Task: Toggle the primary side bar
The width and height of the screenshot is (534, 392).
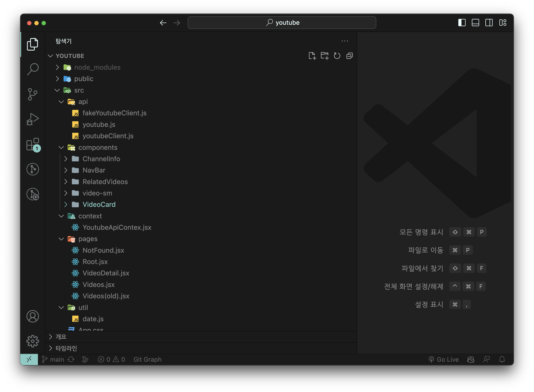Action: [x=462, y=23]
